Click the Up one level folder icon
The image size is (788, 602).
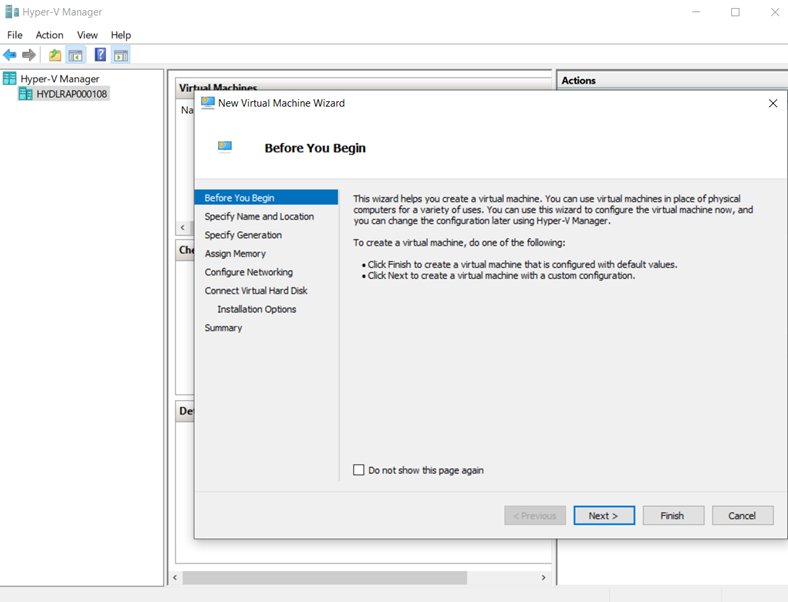coord(55,55)
